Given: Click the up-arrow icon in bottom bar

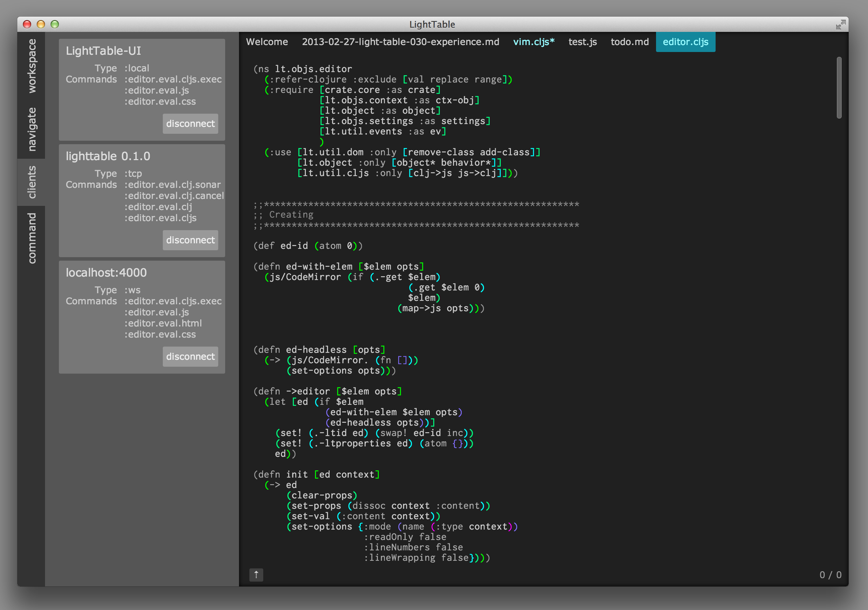Looking at the screenshot, I should pos(256,574).
